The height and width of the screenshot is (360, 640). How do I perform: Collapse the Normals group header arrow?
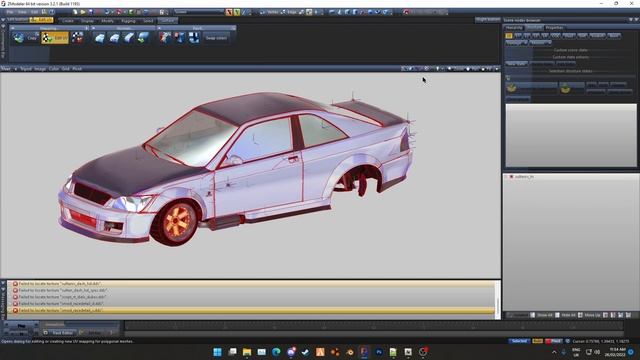click(x=93, y=28)
